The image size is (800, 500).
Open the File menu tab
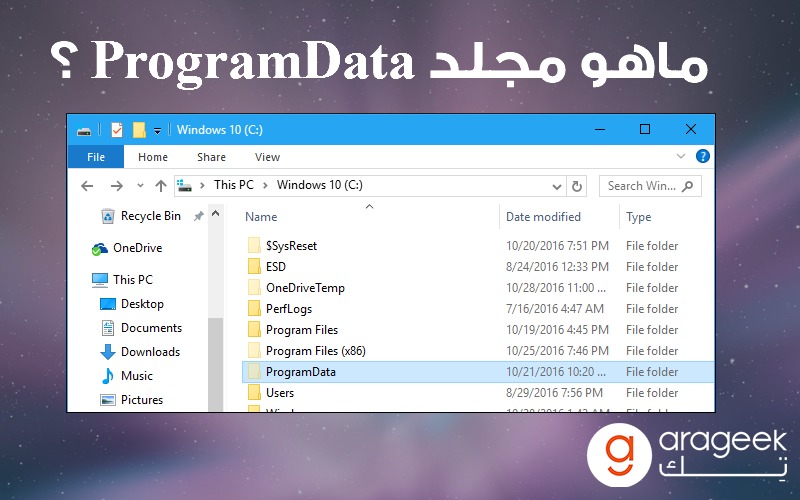(x=96, y=157)
